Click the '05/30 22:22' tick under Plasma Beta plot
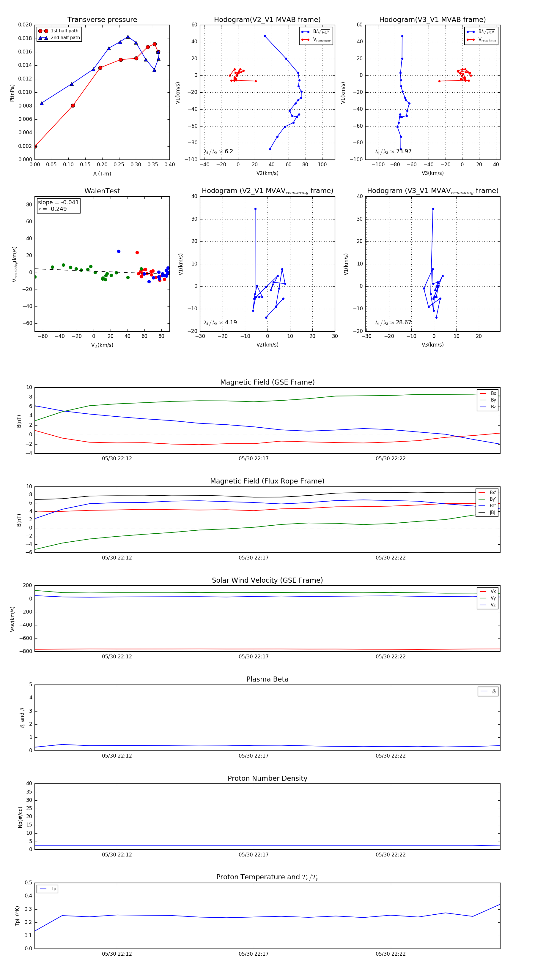The image size is (535, 980). (x=391, y=755)
